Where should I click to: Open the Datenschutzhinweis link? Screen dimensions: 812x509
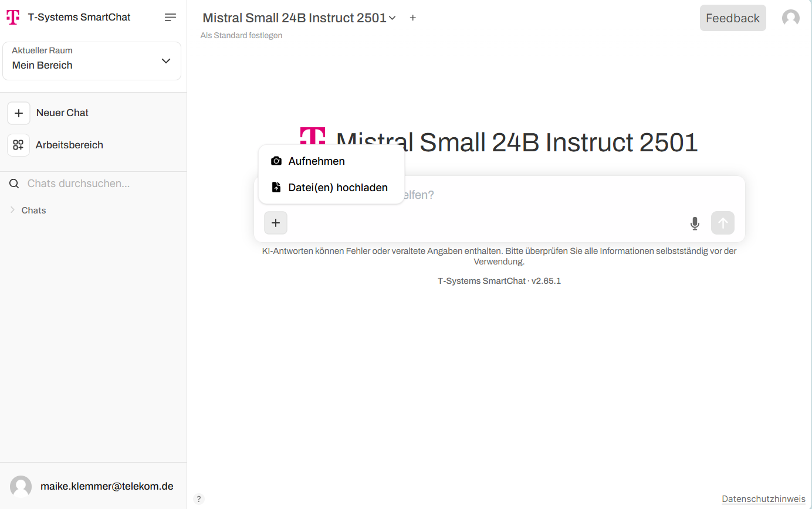tap(763, 499)
